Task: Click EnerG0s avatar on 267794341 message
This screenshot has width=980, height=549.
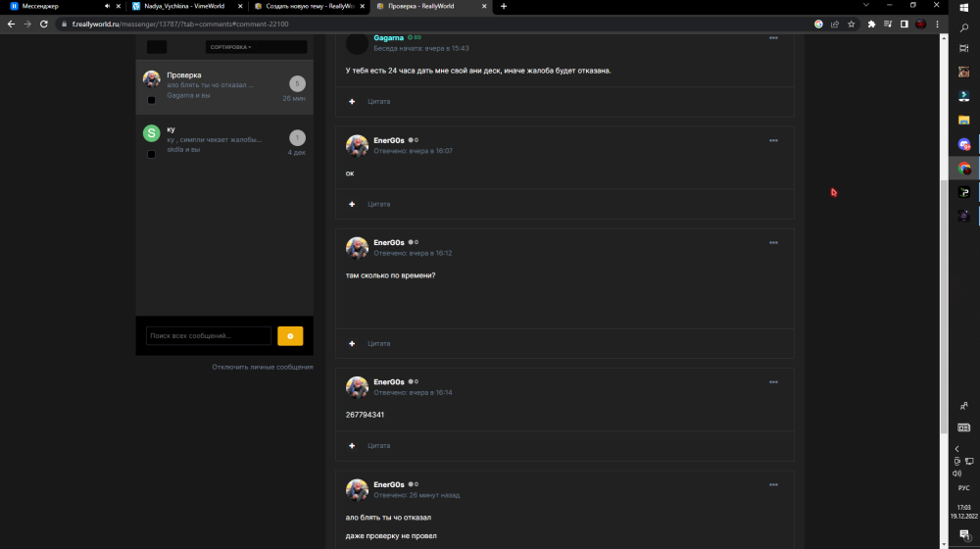Action: [x=357, y=387]
